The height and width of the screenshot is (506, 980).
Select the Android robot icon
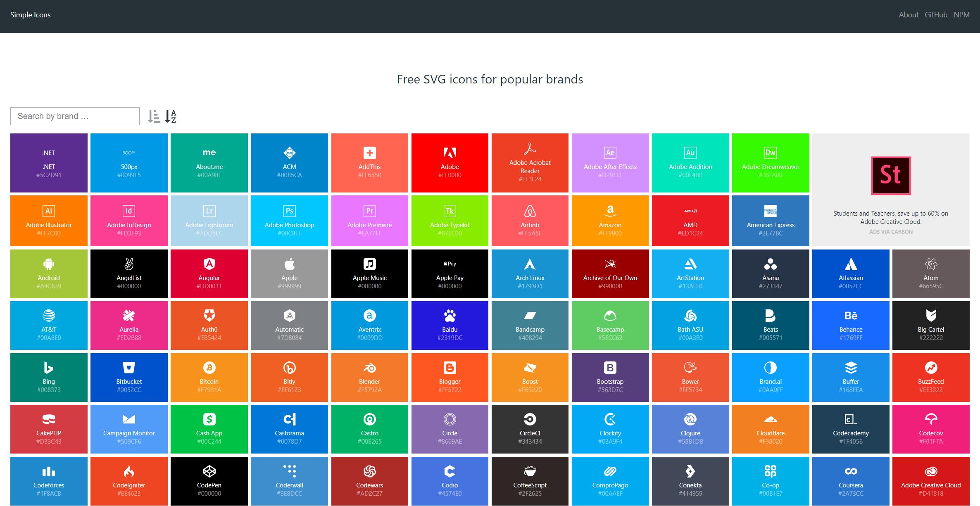coord(49,264)
